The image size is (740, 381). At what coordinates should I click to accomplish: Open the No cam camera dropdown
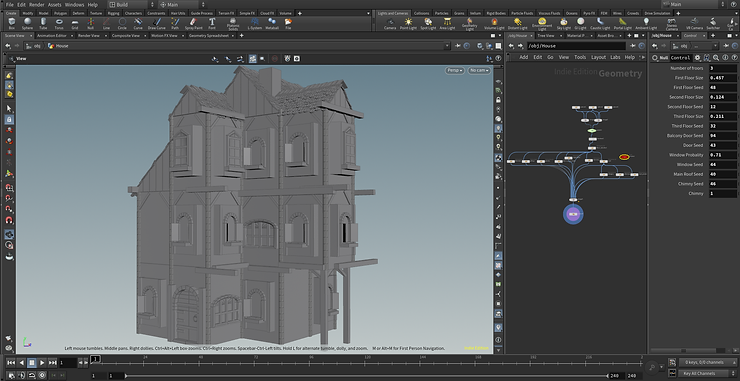pyautogui.click(x=479, y=70)
